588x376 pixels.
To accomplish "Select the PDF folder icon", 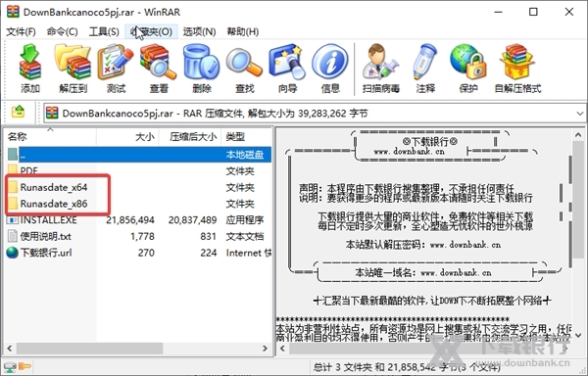I will (13, 170).
